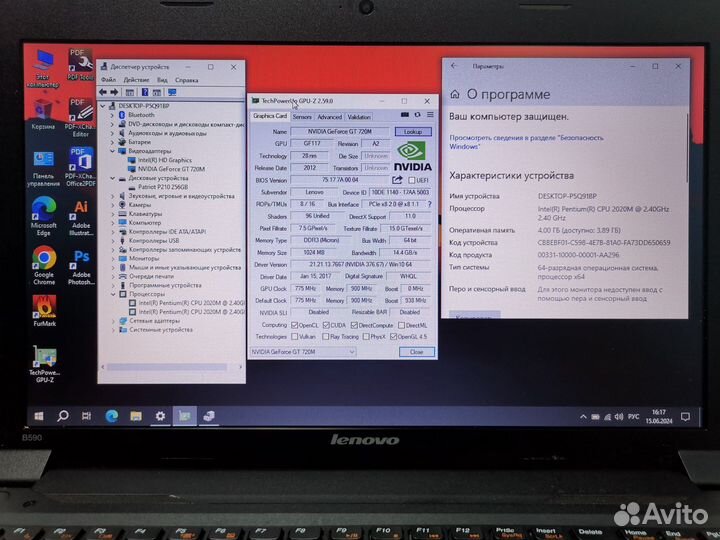Click the BIOS export share icon
720x540 pixels.
click(397, 180)
